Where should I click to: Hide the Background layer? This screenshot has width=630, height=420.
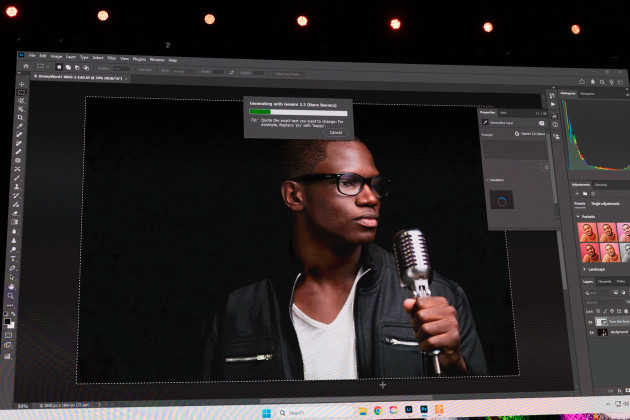pos(591,332)
